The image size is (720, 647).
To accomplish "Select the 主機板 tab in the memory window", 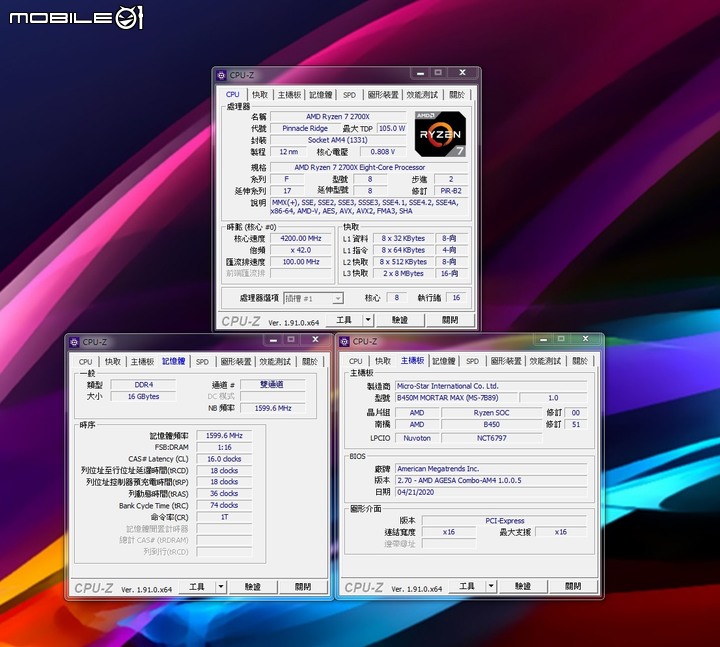I will [x=142, y=362].
